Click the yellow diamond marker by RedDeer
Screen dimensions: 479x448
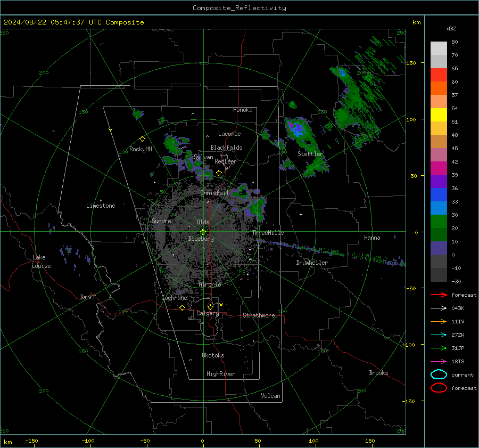219,173
